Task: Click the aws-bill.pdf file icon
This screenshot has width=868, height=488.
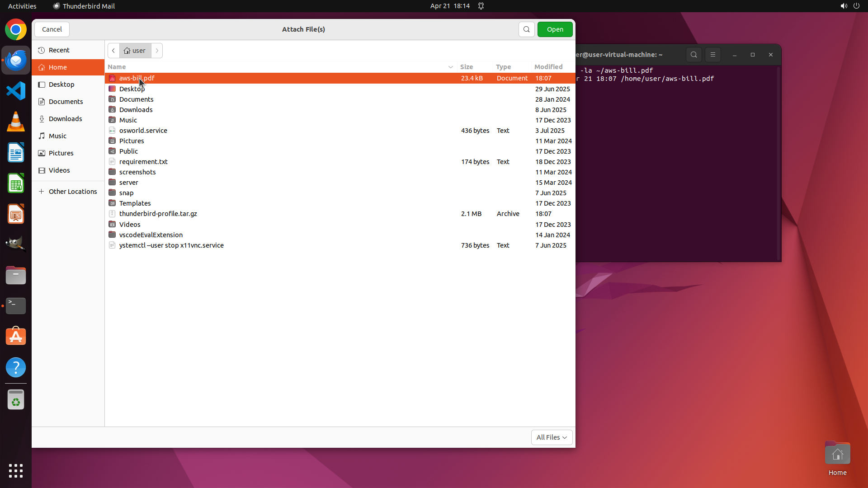Action: coord(112,78)
